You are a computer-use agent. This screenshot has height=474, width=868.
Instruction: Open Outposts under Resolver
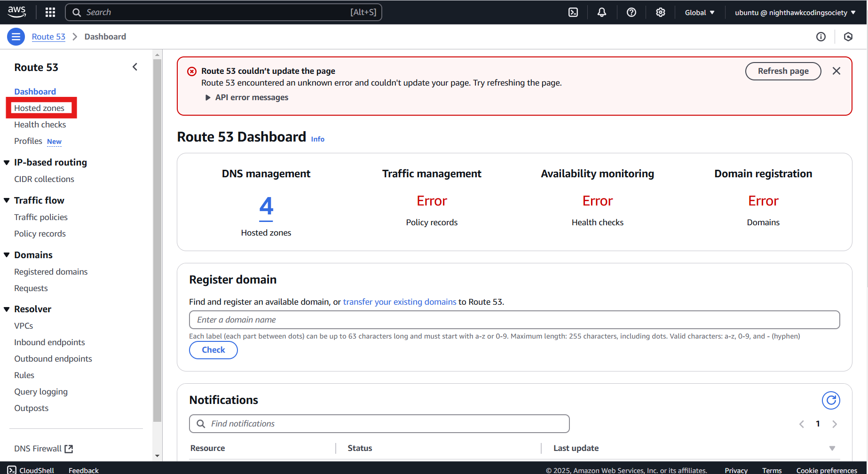tap(31, 408)
